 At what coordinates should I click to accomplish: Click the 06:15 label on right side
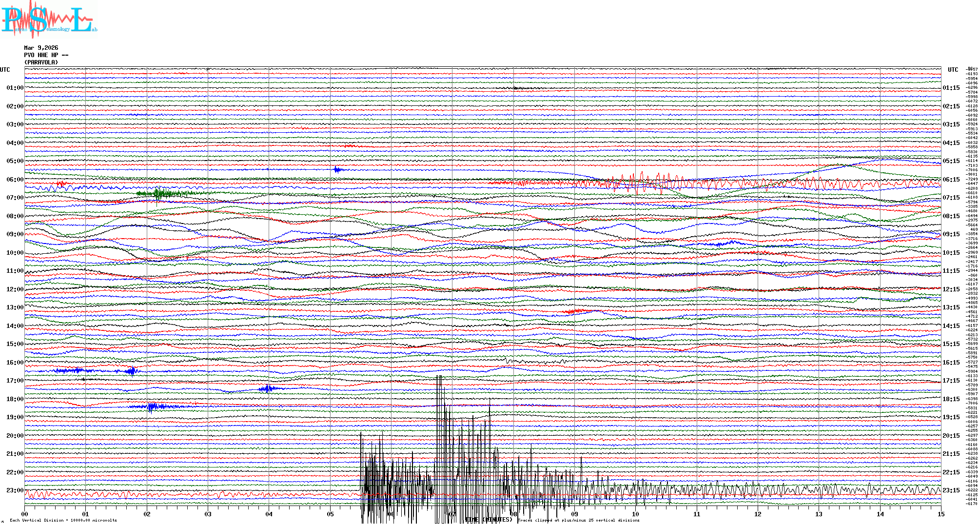coord(951,180)
